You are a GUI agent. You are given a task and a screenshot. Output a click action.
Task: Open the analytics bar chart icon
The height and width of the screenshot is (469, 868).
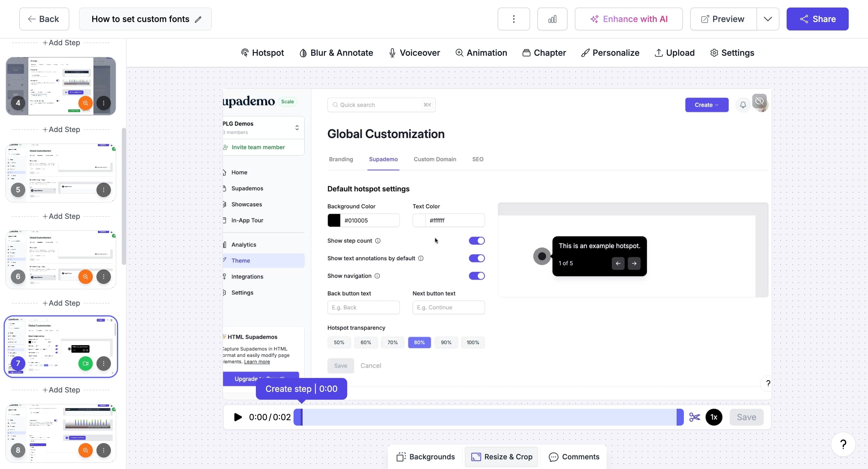point(552,19)
